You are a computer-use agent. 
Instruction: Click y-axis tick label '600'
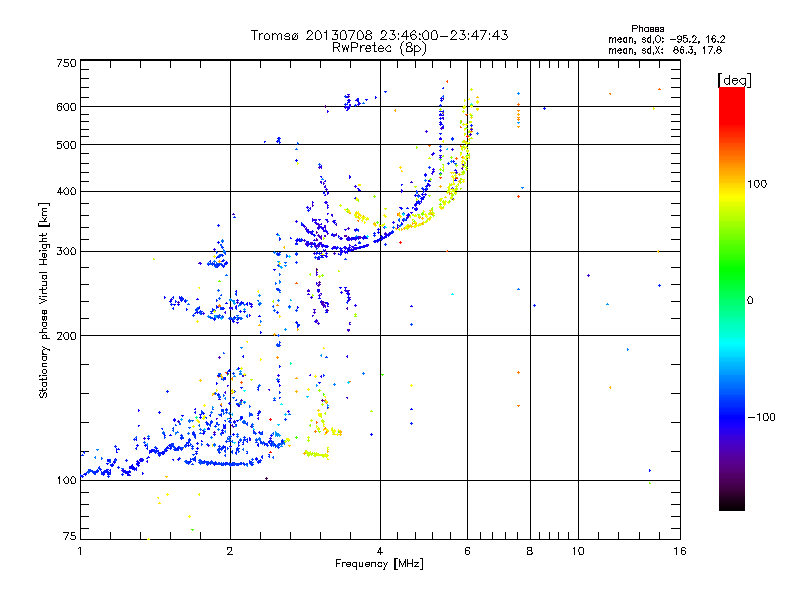point(66,107)
